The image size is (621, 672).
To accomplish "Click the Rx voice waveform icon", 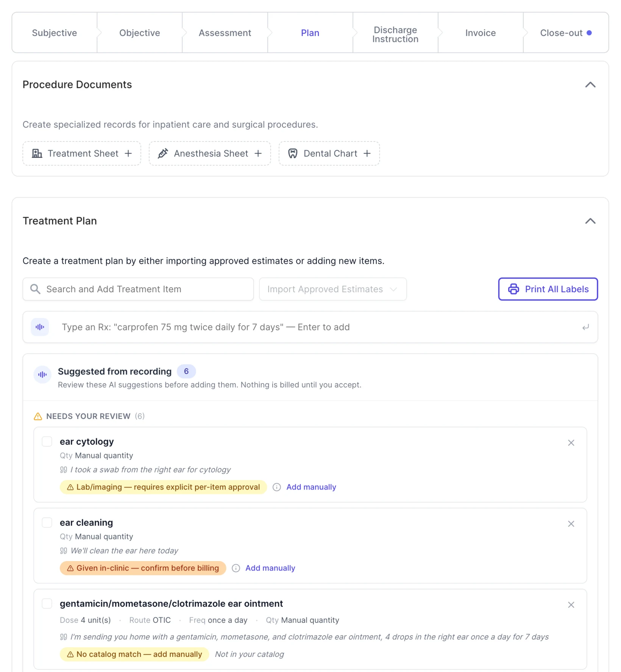I will click(x=40, y=327).
